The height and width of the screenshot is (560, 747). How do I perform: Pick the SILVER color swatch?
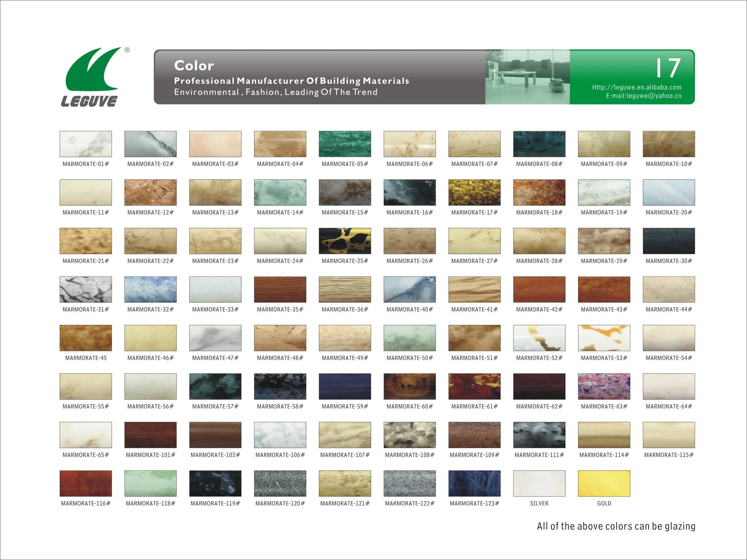[x=539, y=483]
